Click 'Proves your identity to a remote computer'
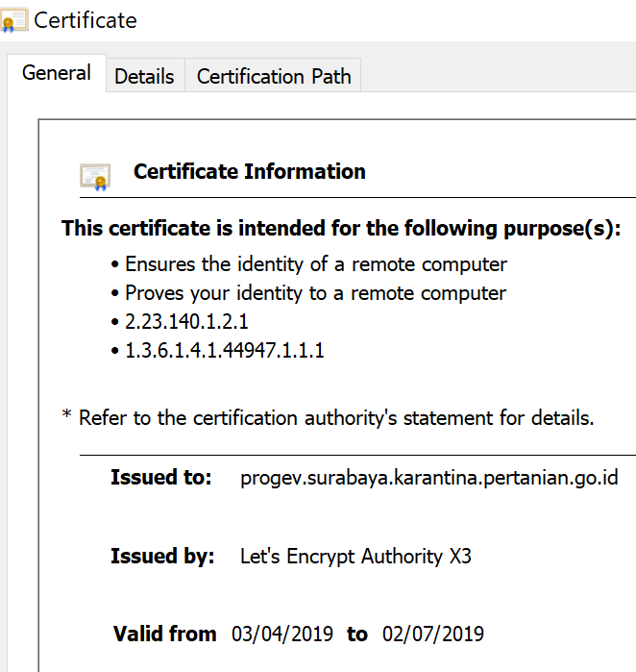The width and height of the screenshot is (636, 672). point(315,293)
